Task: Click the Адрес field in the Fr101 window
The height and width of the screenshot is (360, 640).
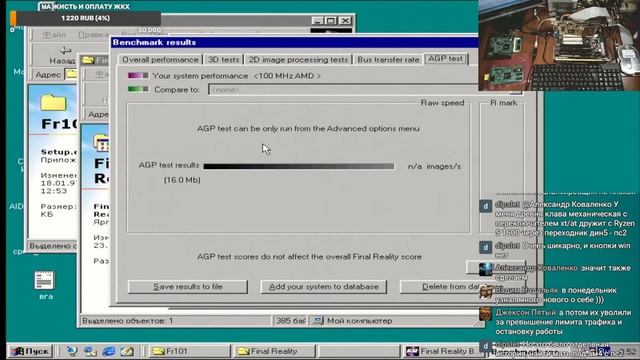Action: point(71,74)
